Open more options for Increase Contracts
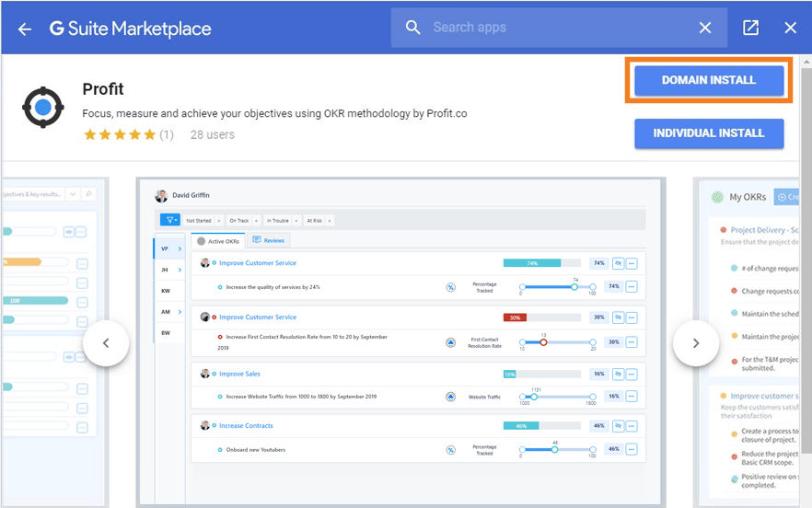This screenshot has height=508, width=812. 632,426
